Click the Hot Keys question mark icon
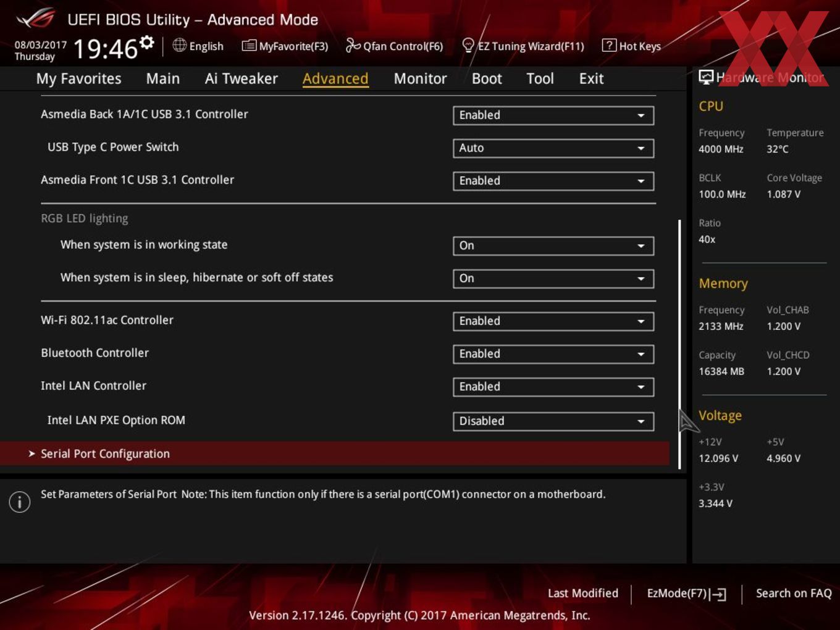The width and height of the screenshot is (840, 630). point(609,46)
